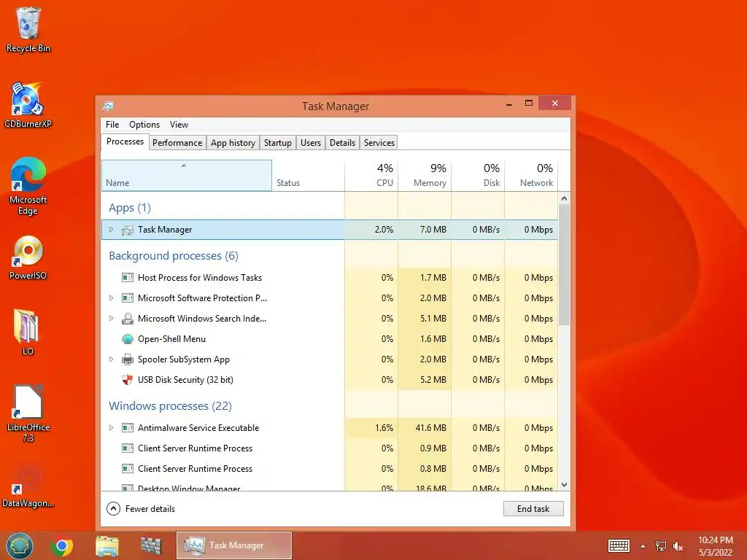Viewport: 747px width, 560px height.
Task: Click the scrollbar down arrow
Action: [x=564, y=485]
